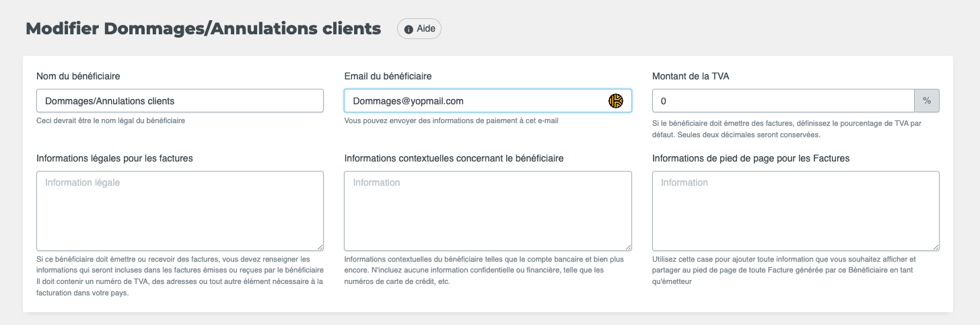980x325 pixels.
Task: Click the Aide help button
Action: (419, 29)
